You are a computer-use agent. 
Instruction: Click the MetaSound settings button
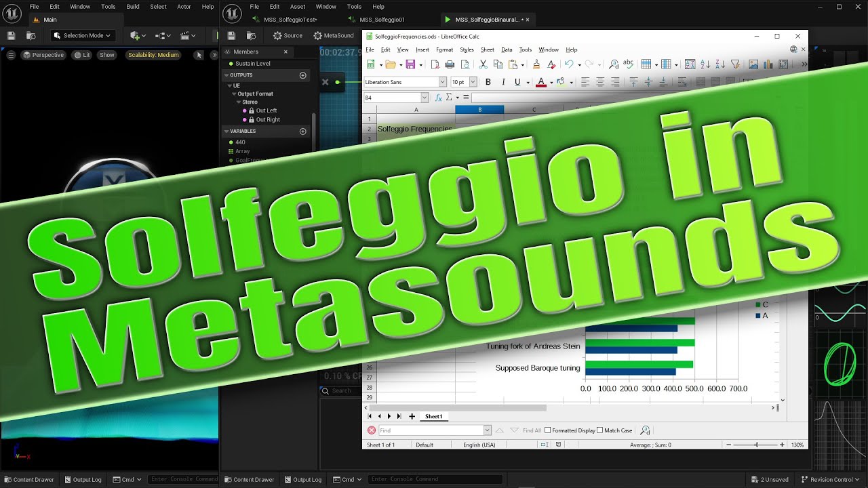tap(334, 35)
